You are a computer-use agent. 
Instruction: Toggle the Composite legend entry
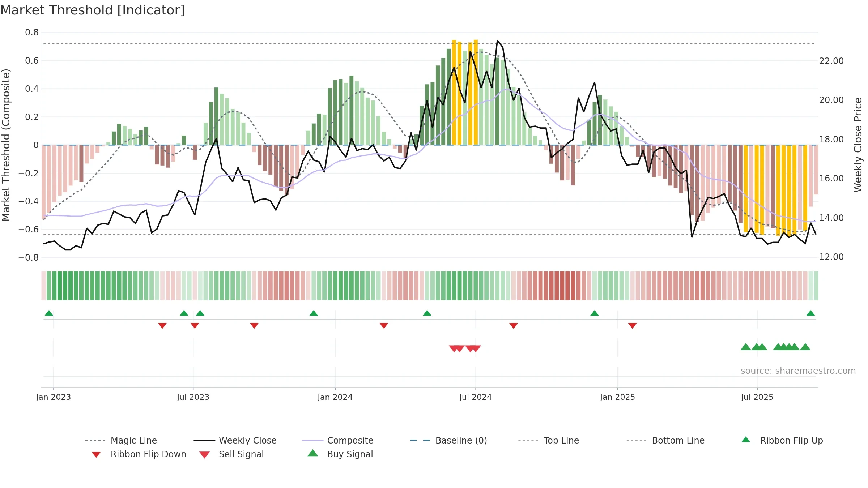(x=337, y=440)
